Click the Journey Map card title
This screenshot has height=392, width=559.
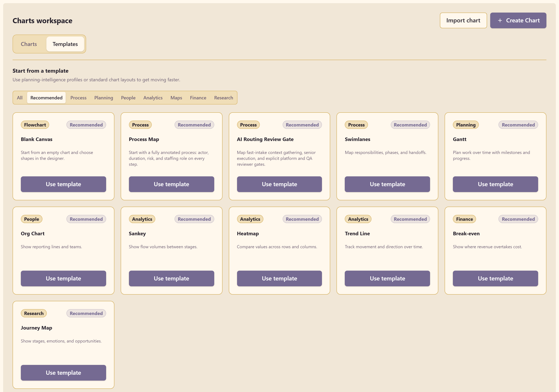(x=36, y=328)
